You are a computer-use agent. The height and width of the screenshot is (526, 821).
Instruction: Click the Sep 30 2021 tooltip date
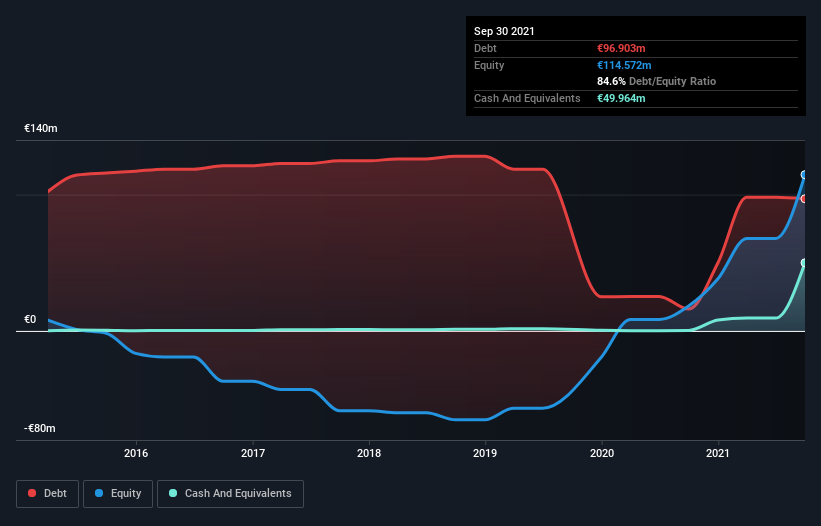[x=504, y=31]
